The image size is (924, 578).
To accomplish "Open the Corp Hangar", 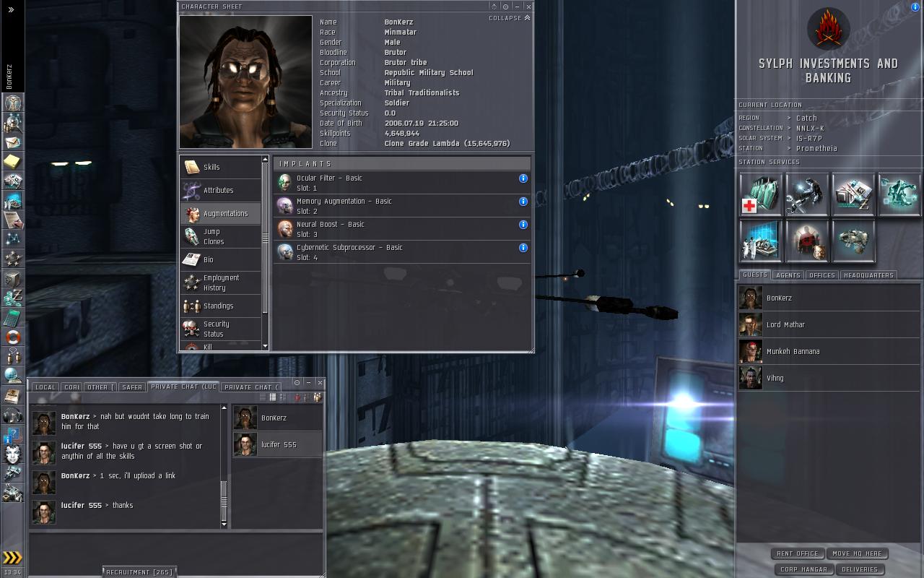I will [803, 569].
